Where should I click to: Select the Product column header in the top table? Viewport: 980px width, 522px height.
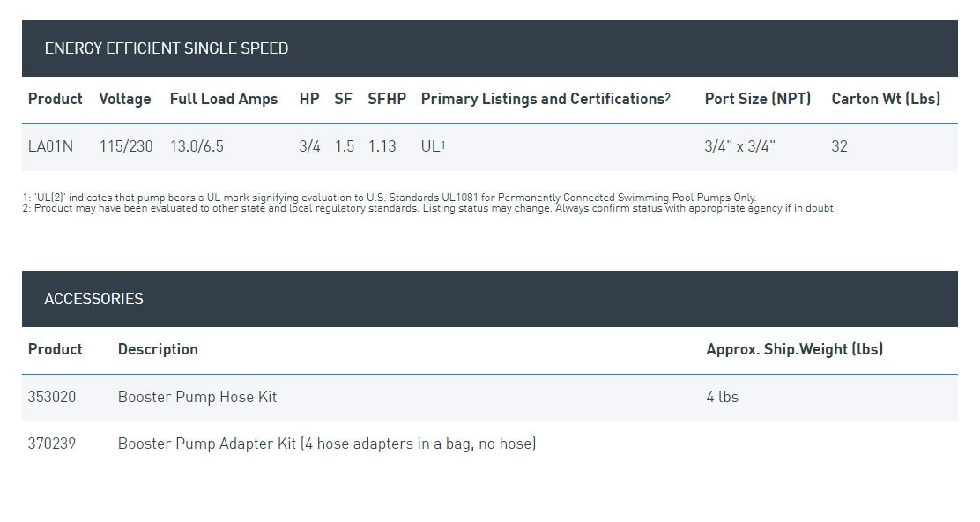[55, 99]
